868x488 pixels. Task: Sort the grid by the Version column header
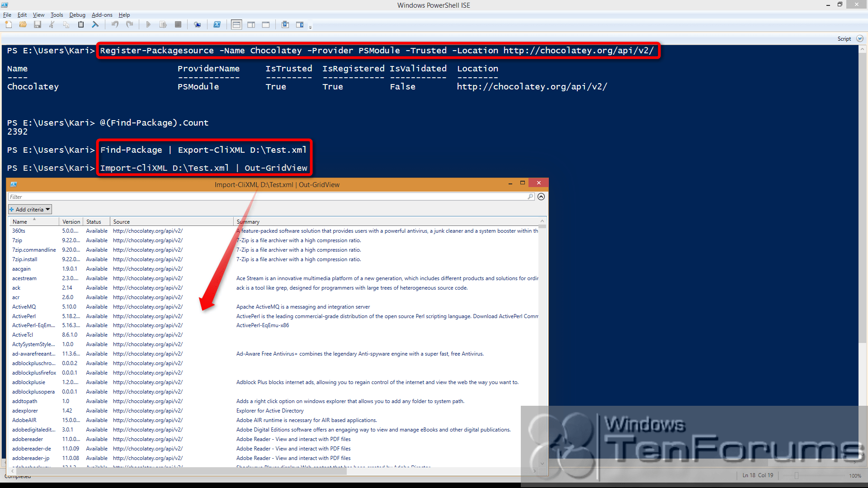click(x=71, y=221)
